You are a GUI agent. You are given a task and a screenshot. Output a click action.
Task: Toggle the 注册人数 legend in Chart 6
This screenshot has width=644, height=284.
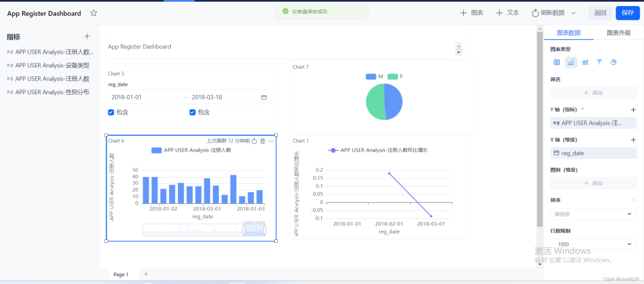point(191,150)
